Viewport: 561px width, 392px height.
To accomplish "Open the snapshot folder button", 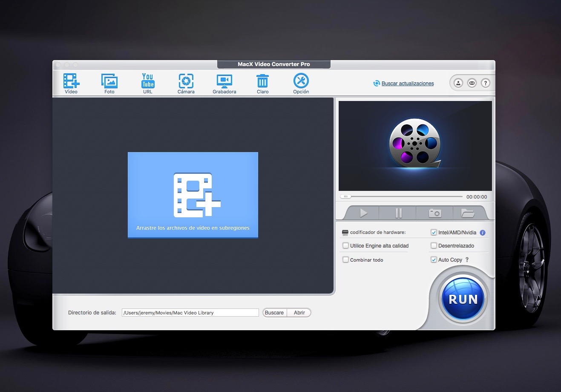I will (468, 213).
